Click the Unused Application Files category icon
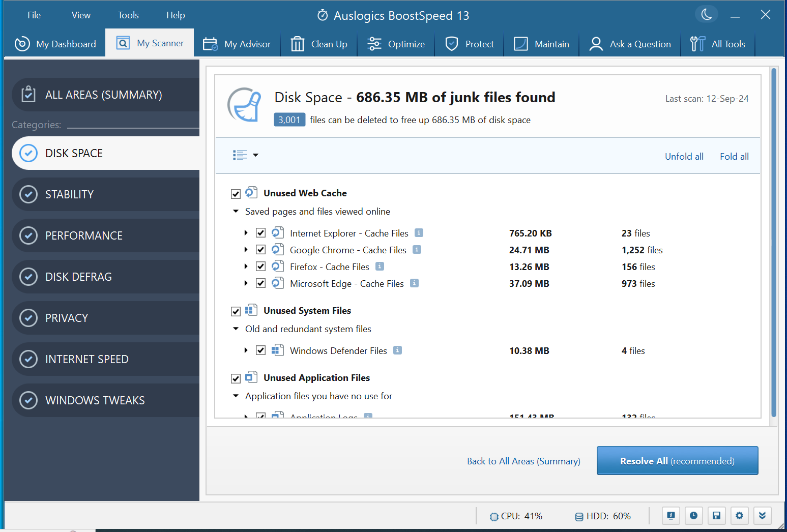 pos(251,377)
